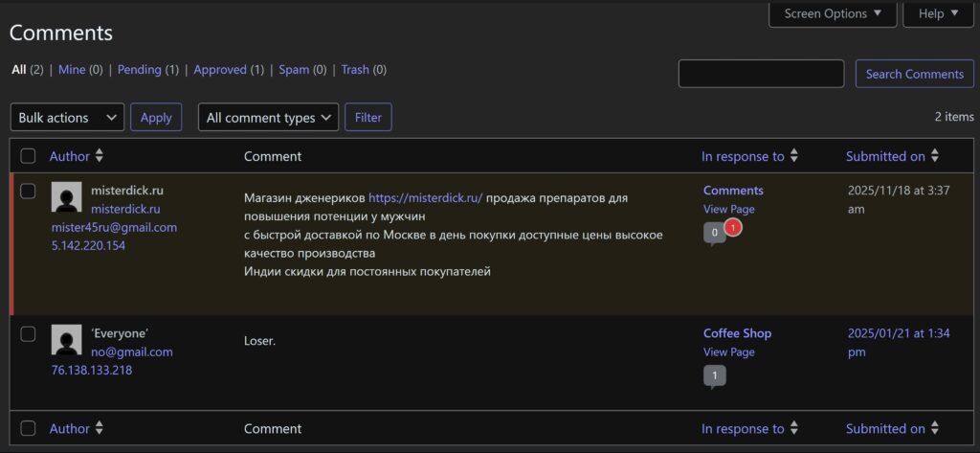Click sort arrows beside top Submitted on header
The image size is (980, 453).
tap(935, 156)
